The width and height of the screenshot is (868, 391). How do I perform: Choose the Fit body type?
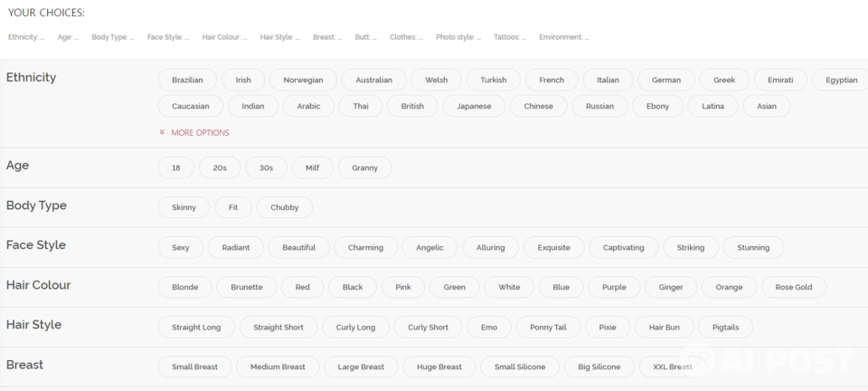233,207
